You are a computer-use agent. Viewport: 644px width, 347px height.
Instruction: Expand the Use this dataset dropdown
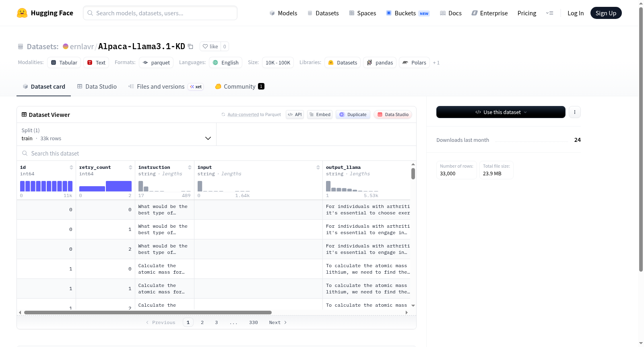(x=501, y=112)
